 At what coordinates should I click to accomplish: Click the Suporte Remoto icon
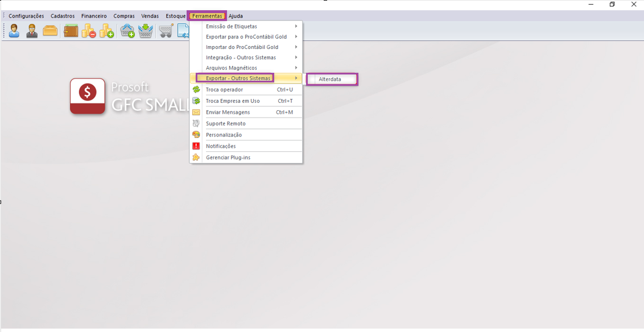[196, 123]
